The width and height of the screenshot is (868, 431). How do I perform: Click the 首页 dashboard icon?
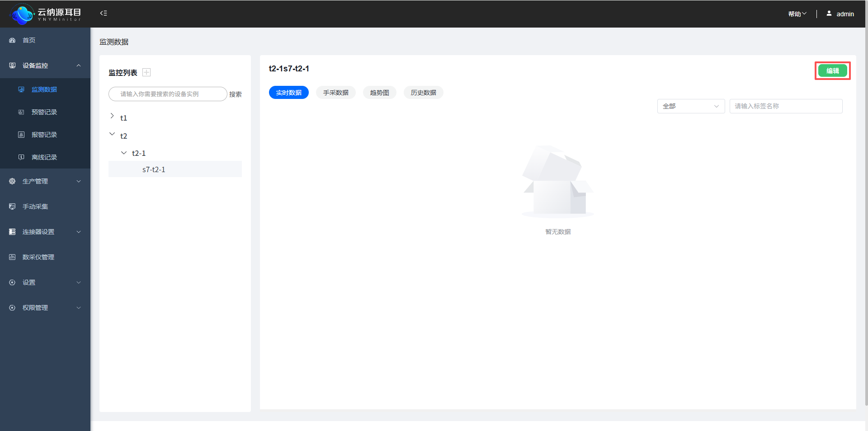pyautogui.click(x=12, y=40)
